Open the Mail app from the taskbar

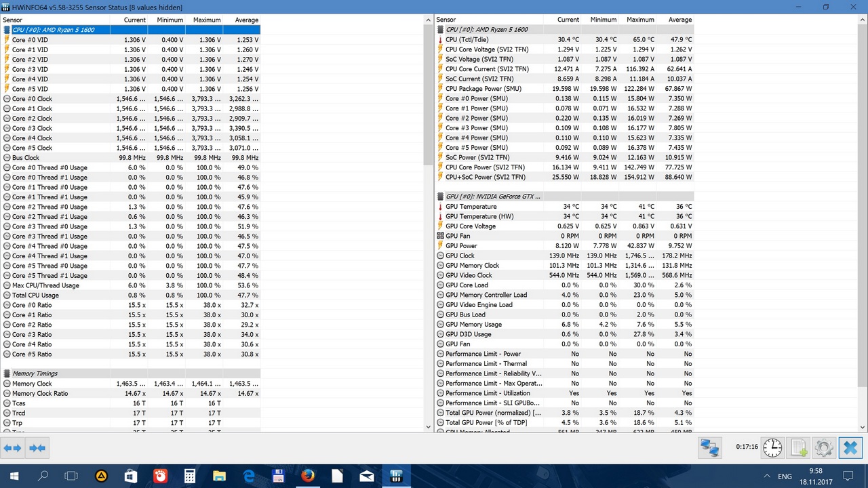click(367, 476)
